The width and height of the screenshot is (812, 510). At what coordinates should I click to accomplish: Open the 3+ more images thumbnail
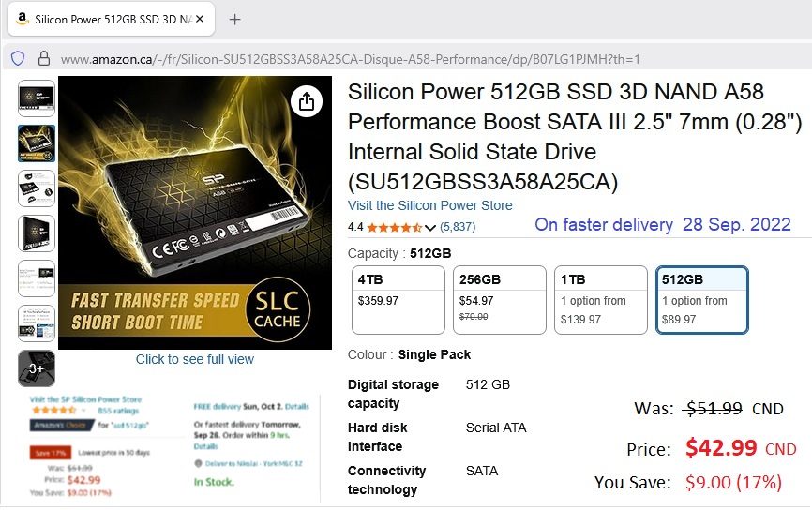click(37, 368)
